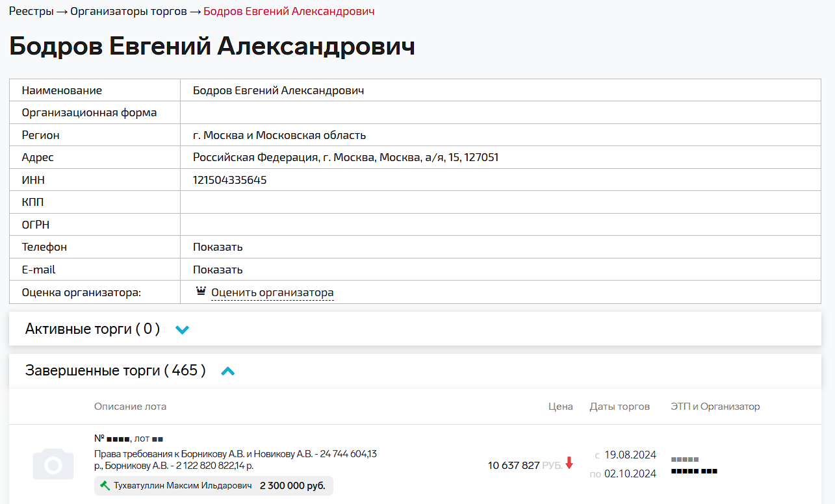Open the masked ЭТП platform link

point(685,459)
